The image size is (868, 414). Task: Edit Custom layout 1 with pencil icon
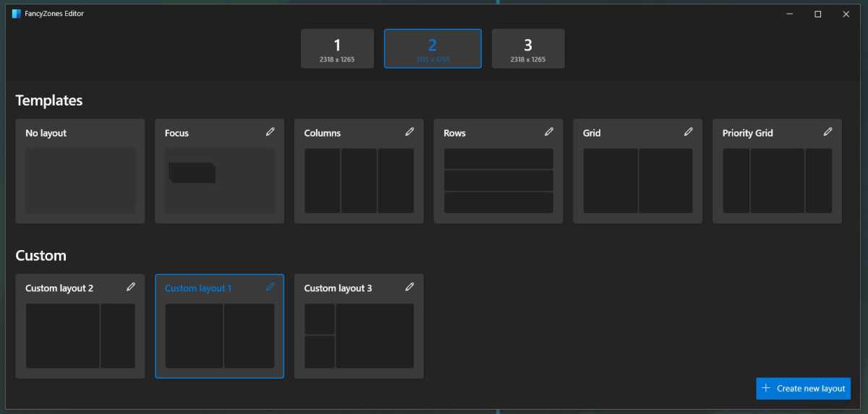click(x=271, y=287)
